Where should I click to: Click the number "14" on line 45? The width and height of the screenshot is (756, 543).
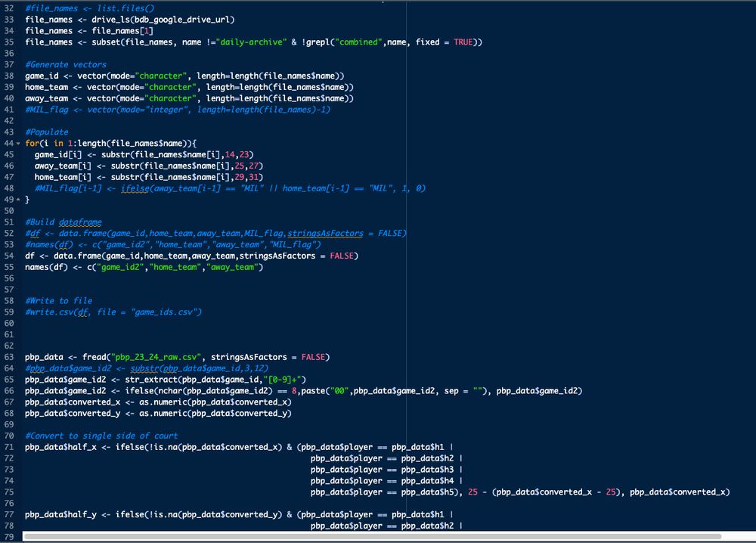[x=230, y=155]
